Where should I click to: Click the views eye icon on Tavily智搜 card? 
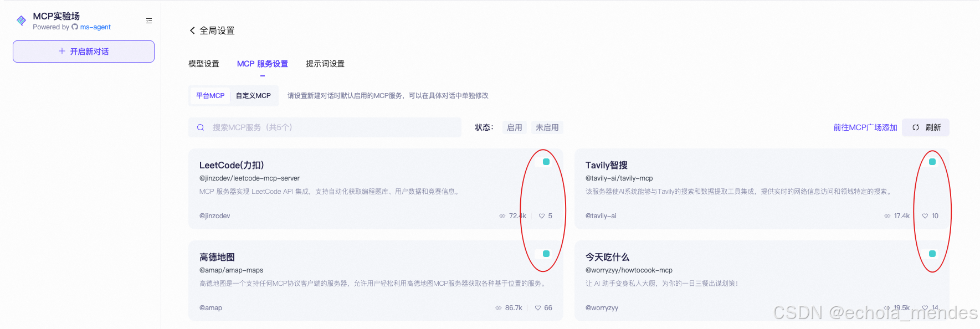click(887, 216)
